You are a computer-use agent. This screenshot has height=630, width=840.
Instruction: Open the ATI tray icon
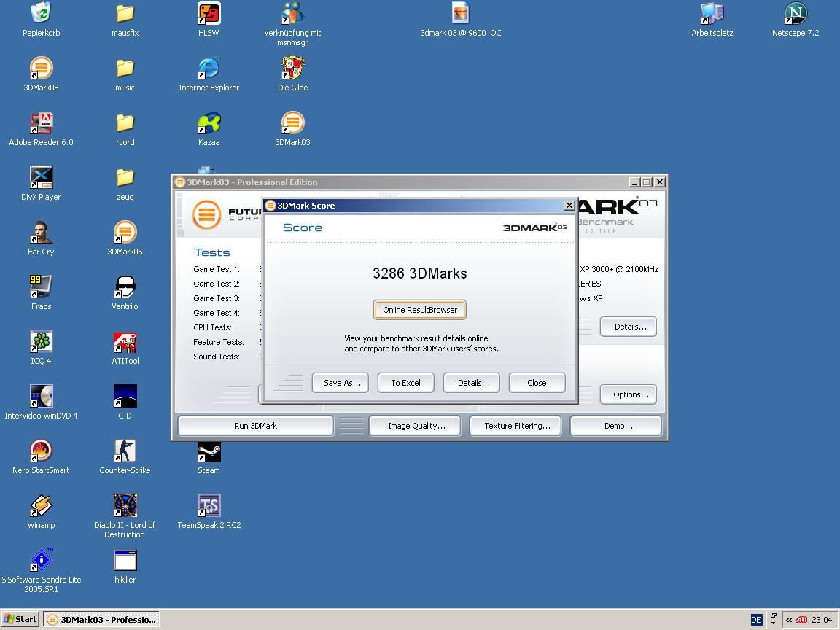[x=801, y=620]
